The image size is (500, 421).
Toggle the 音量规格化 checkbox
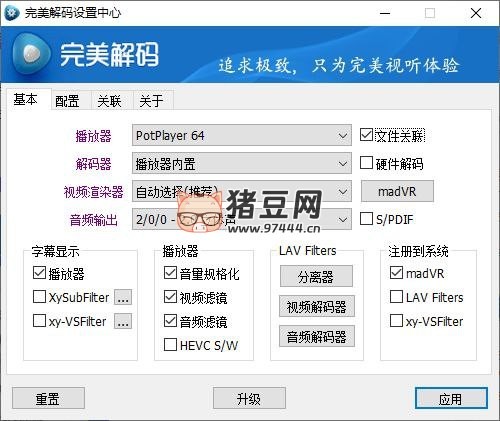click(170, 273)
